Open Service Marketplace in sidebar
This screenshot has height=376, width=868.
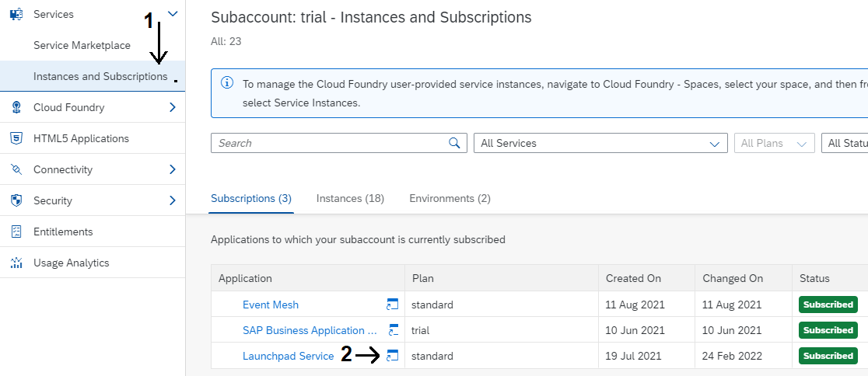click(82, 45)
